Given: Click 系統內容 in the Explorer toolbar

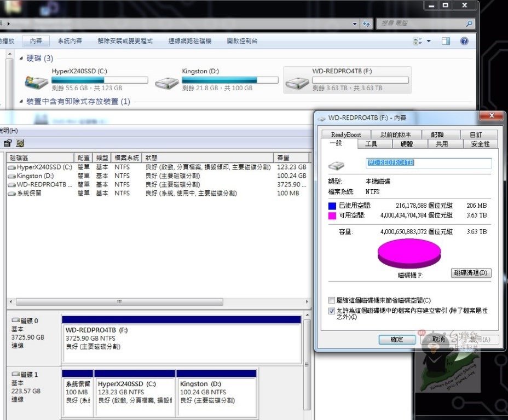Looking at the screenshot, I should pos(70,41).
